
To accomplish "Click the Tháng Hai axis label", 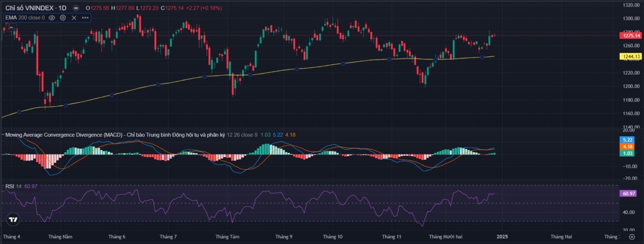I will coord(561,236).
